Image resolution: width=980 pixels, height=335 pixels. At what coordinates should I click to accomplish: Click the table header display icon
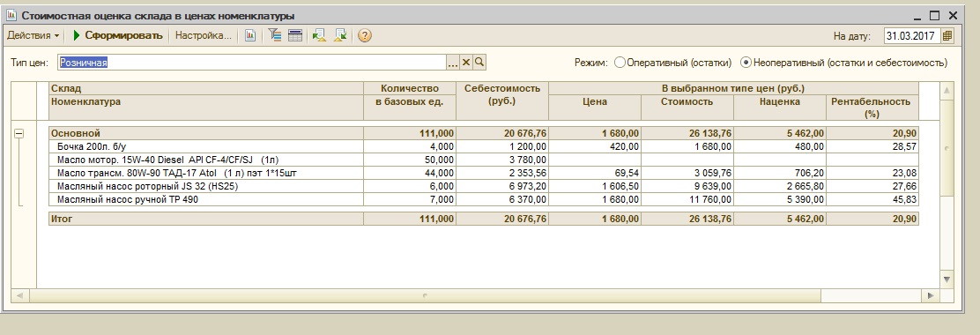click(x=295, y=35)
